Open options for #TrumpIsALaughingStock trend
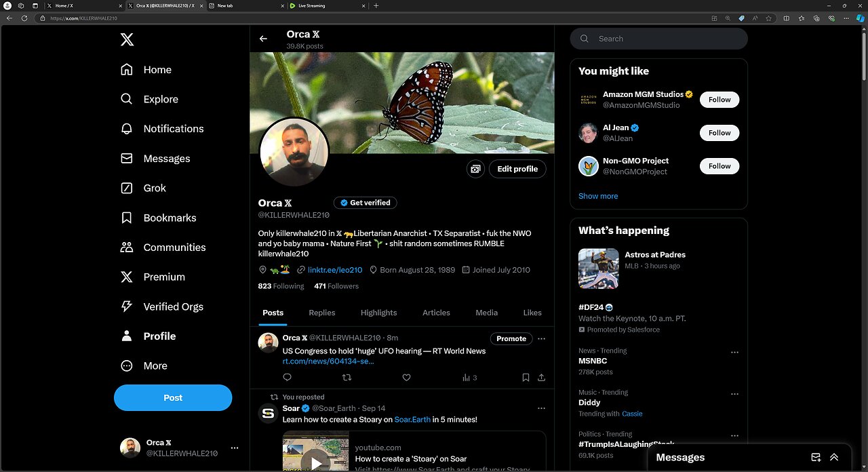The image size is (868, 472). [x=734, y=436]
